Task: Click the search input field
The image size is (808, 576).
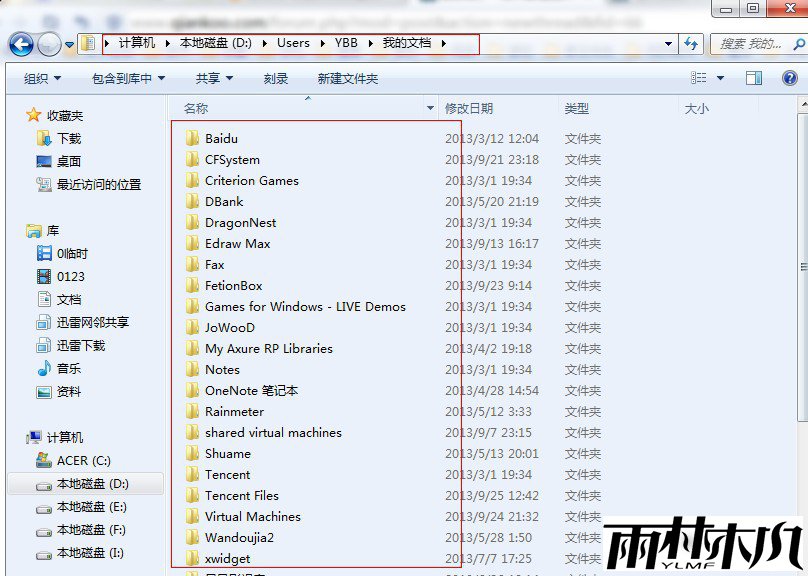Action: point(750,44)
